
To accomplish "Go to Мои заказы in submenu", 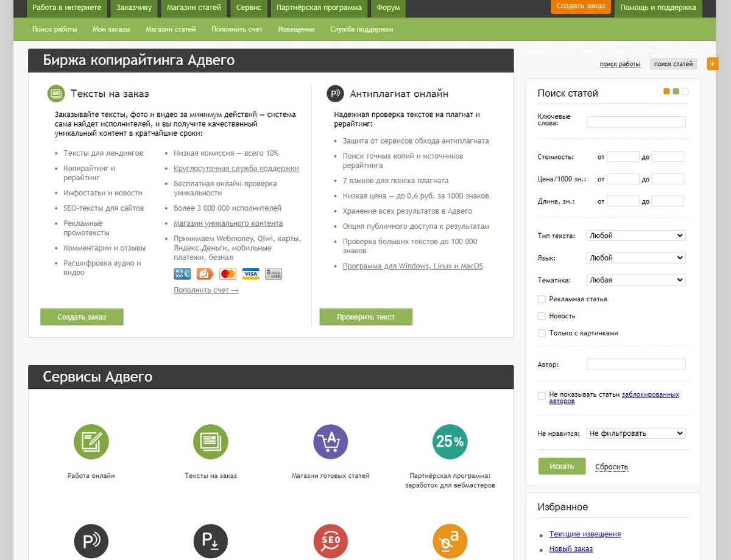I will point(111,29).
